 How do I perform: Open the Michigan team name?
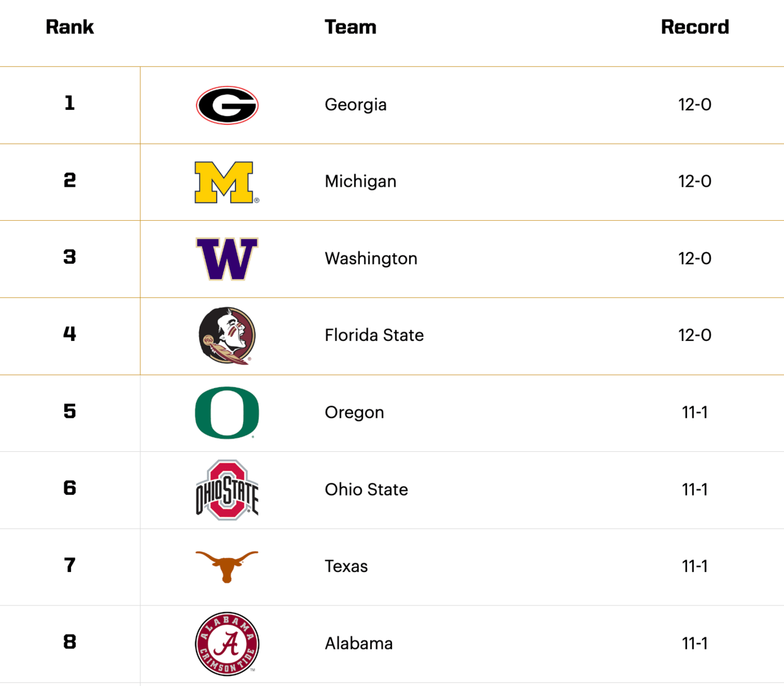(360, 181)
